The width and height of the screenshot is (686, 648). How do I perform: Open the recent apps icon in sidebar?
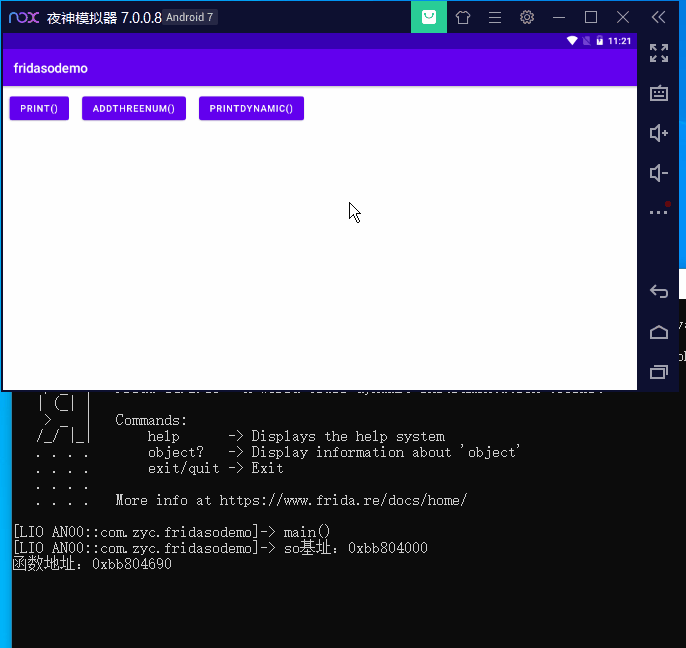(x=658, y=372)
